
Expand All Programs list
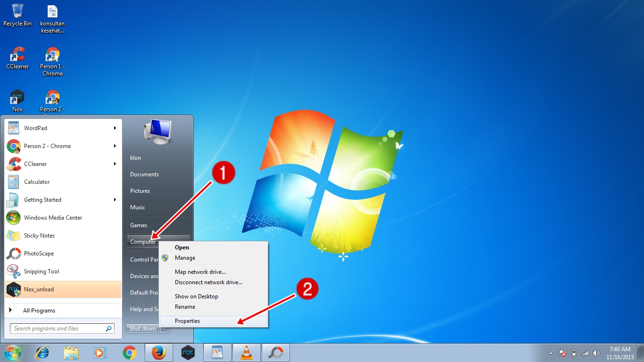[x=63, y=311]
